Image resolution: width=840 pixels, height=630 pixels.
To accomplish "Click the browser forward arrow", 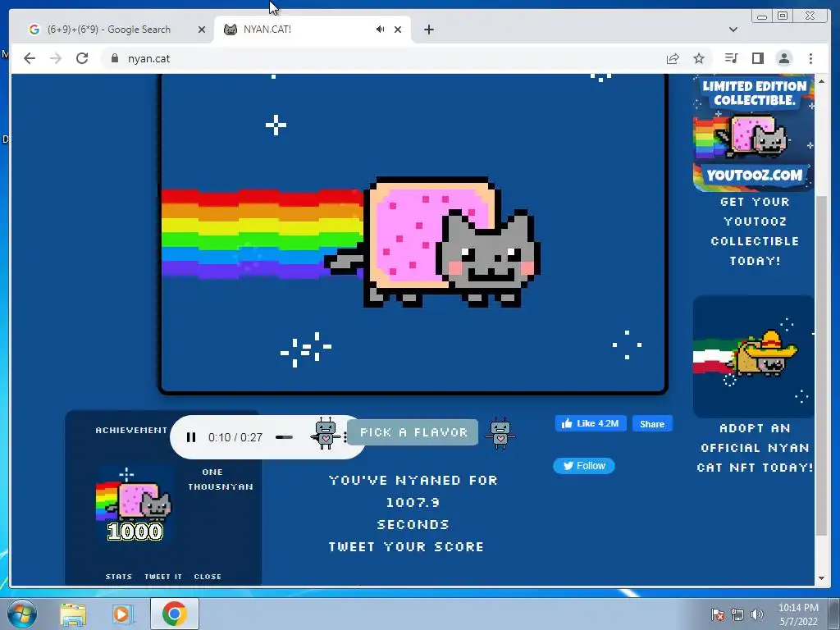I will [x=56, y=58].
